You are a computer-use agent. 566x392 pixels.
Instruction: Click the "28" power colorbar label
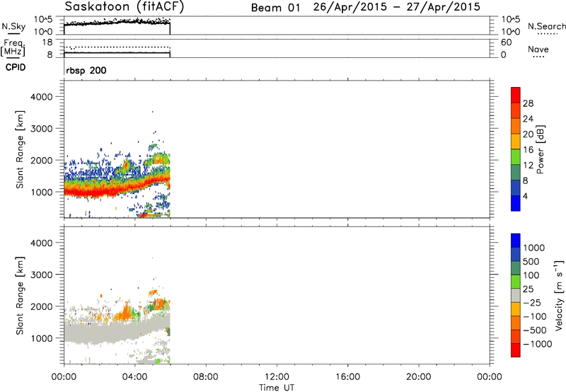pyautogui.click(x=528, y=103)
